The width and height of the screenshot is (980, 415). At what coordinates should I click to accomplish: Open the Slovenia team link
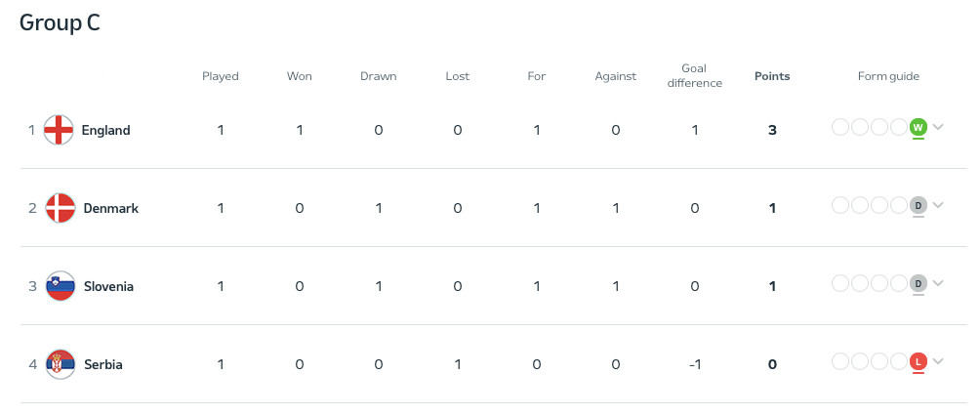point(108,286)
